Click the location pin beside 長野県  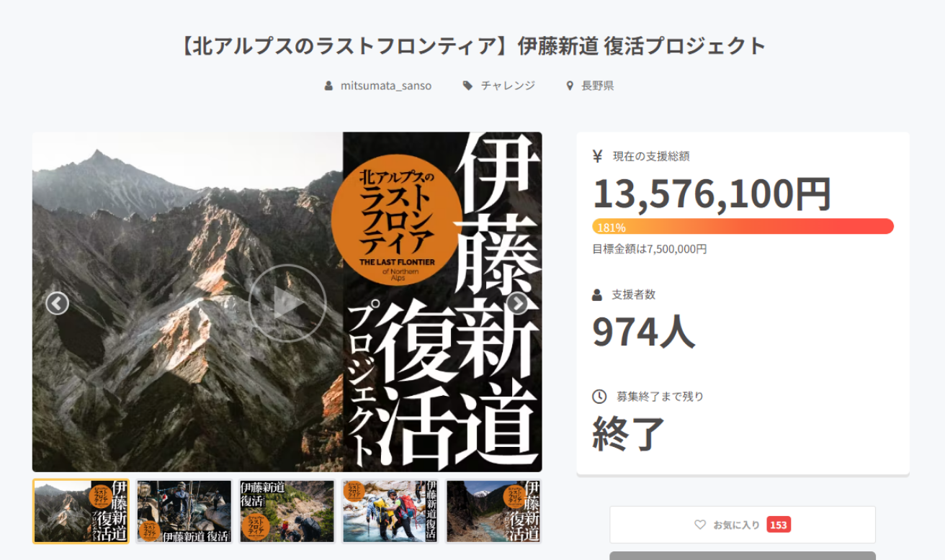570,86
